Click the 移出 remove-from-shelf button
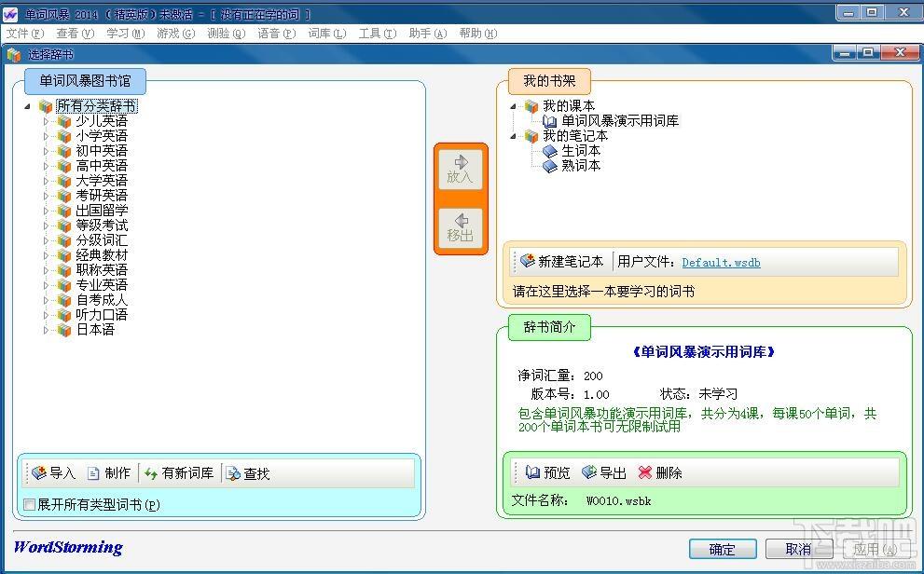 (x=461, y=228)
